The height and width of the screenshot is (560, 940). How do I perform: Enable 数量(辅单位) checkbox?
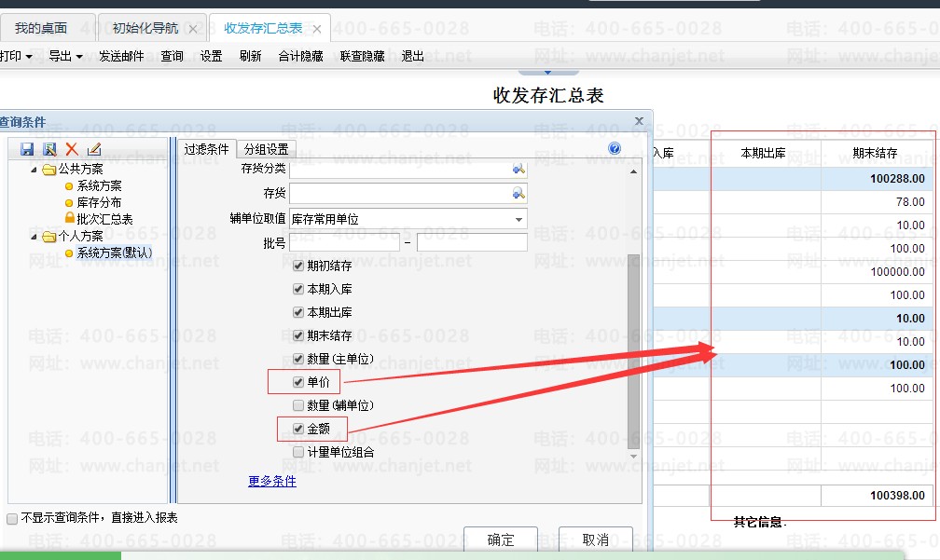298,405
